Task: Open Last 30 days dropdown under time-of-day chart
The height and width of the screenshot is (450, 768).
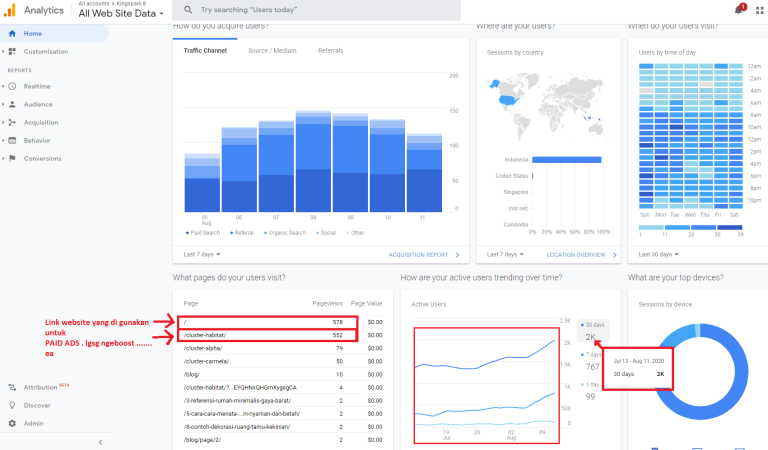Action: coord(662,254)
